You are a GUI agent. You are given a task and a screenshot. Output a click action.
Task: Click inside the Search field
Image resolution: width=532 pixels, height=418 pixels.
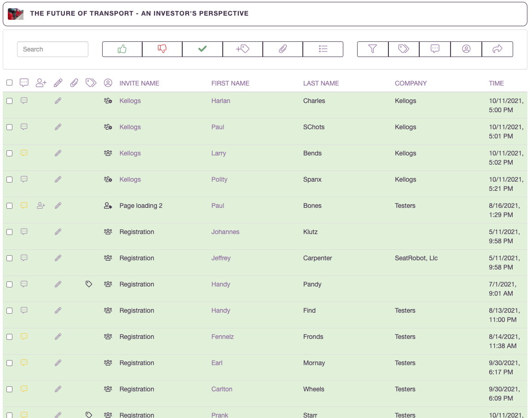pos(52,49)
